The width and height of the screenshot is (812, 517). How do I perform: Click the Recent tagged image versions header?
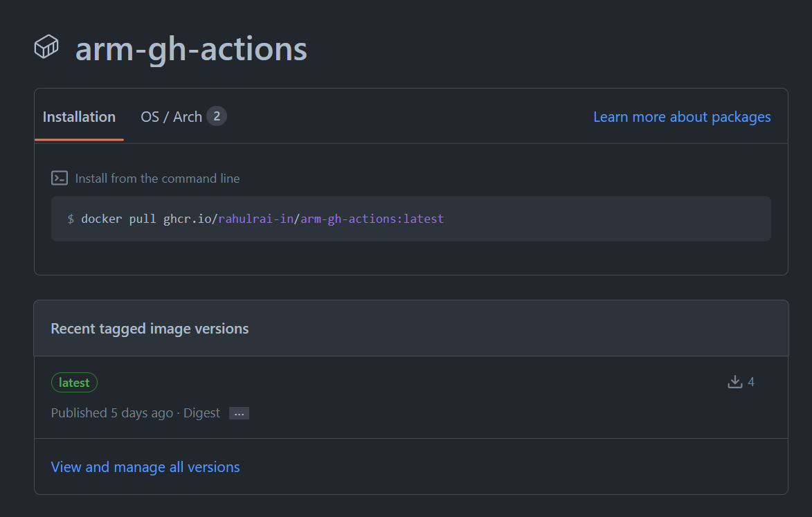[150, 329]
